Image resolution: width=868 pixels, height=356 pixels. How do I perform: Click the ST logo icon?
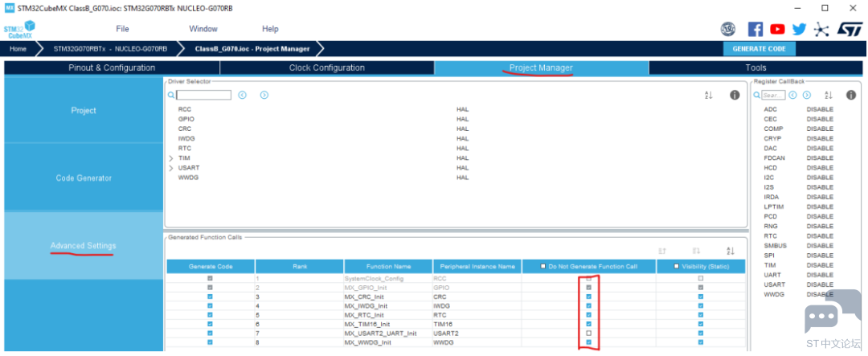coord(849,30)
